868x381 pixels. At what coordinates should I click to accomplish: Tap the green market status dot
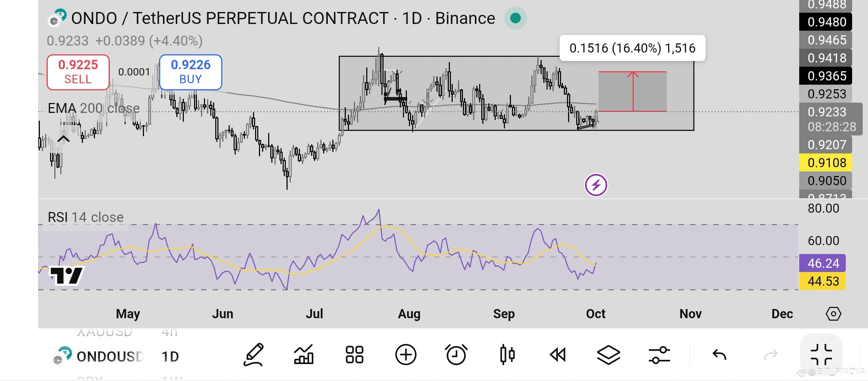pos(516,18)
